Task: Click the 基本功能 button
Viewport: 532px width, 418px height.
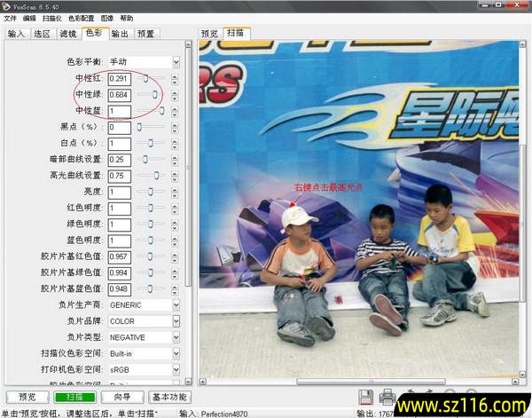Action: (168, 397)
